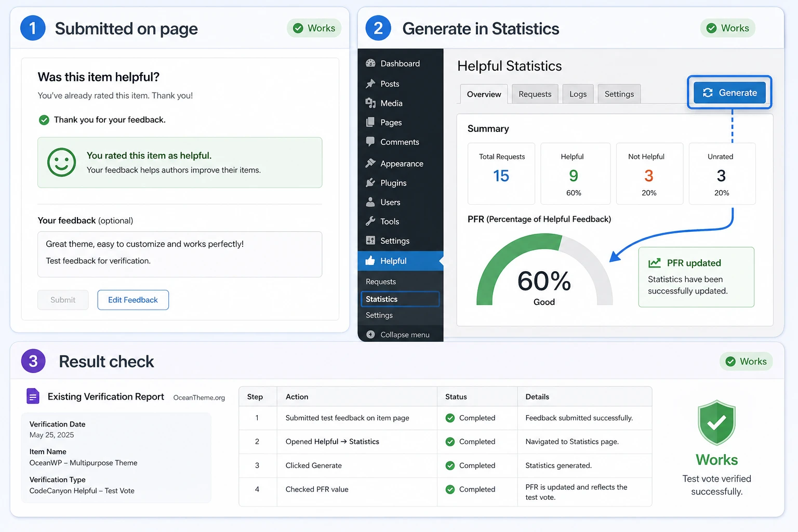
Task: Click the 'OceanWP – Multipurpose Theme' item name
Action: (x=83, y=463)
